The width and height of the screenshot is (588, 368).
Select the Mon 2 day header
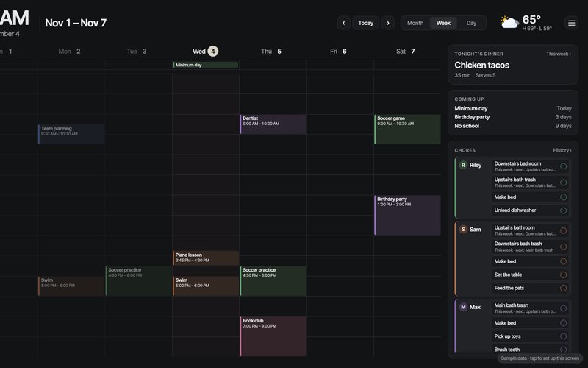[x=69, y=51]
